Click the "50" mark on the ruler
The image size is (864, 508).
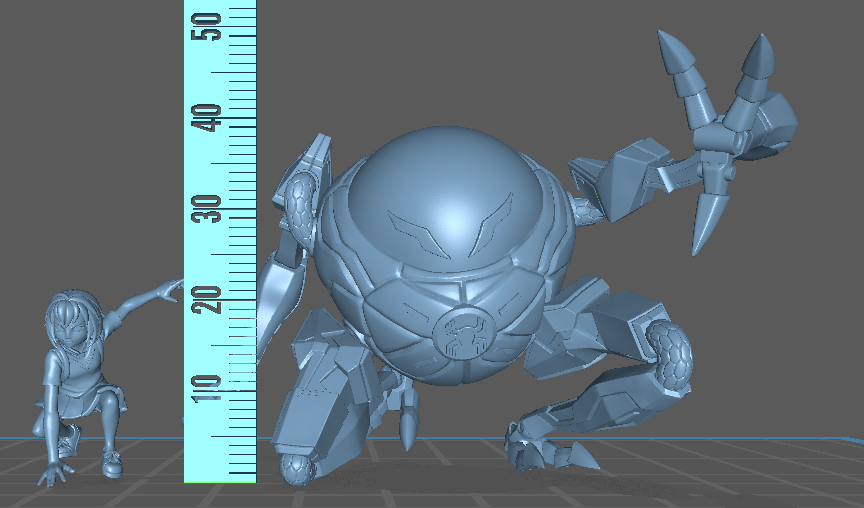pyautogui.click(x=206, y=27)
